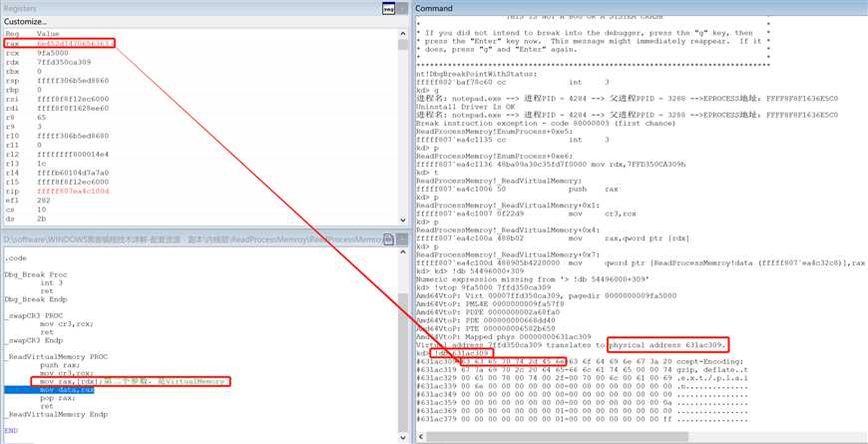Click the Reg column header

pyautogui.click(x=12, y=34)
